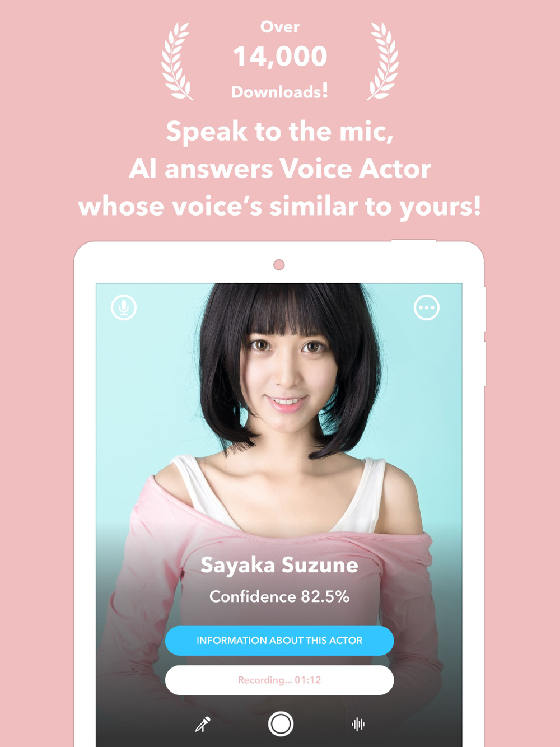Image resolution: width=560 pixels, height=747 pixels.
Task: Tap the Recording... 01:12 status bar
Action: point(279,680)
